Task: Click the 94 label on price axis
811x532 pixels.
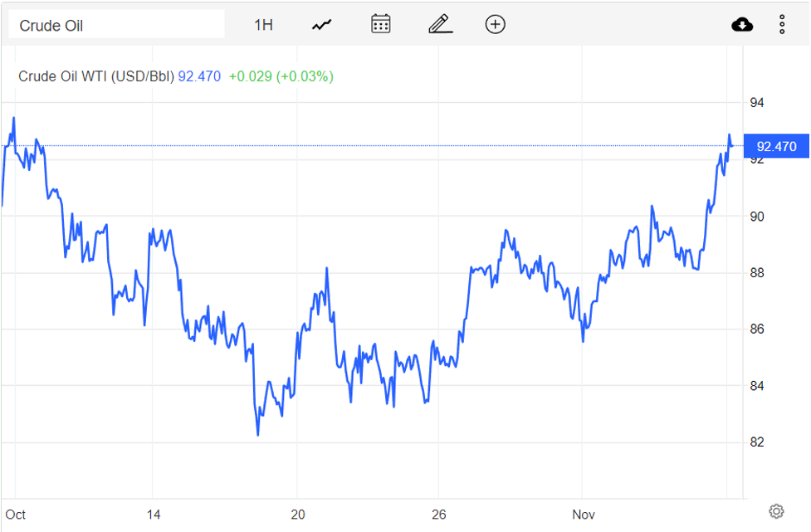Action: click(756, 103)
